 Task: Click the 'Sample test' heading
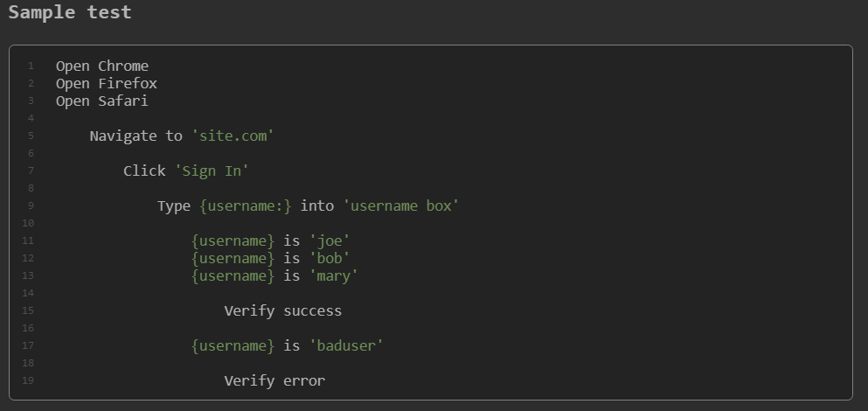coord(70,12)
